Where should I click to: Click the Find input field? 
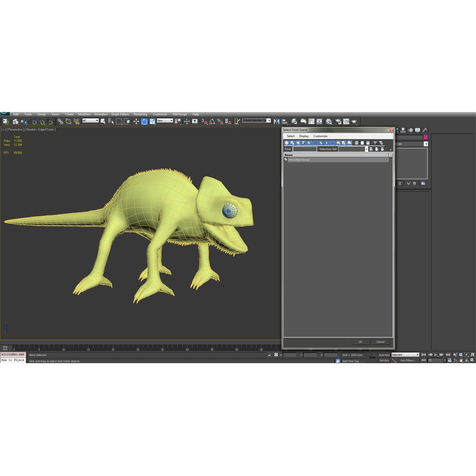click(x=305, y=149)
